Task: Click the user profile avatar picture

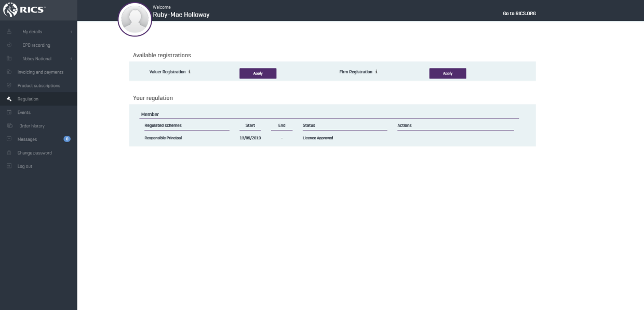Action: pos(135,20)
